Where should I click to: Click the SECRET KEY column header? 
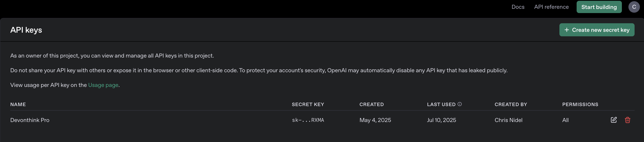coord(308,104)
